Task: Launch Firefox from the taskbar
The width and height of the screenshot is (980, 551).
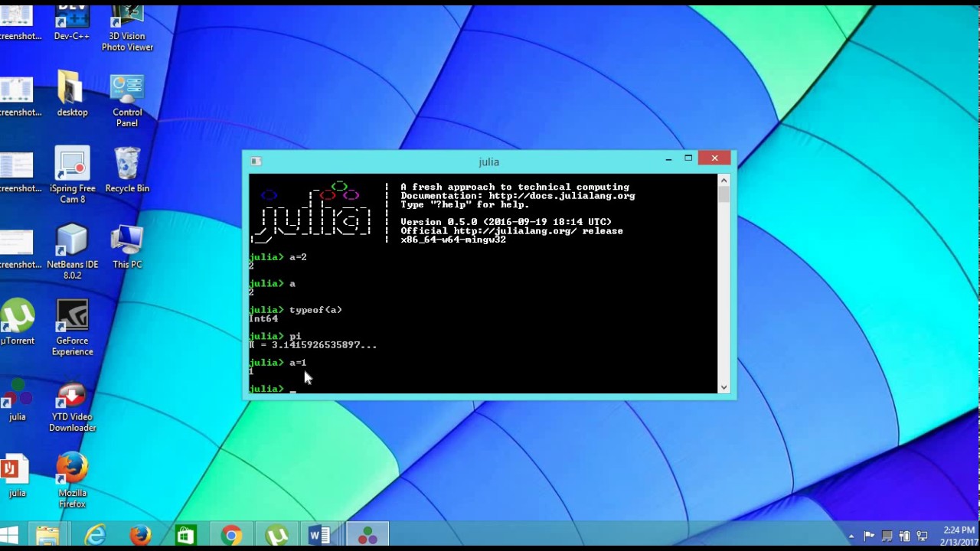Action: pos(140,536)
